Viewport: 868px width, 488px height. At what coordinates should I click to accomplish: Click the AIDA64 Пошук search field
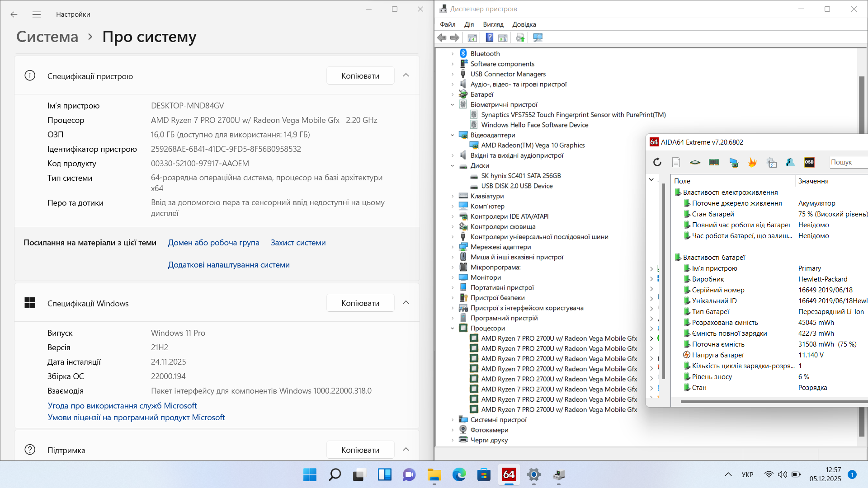(848, 162)
